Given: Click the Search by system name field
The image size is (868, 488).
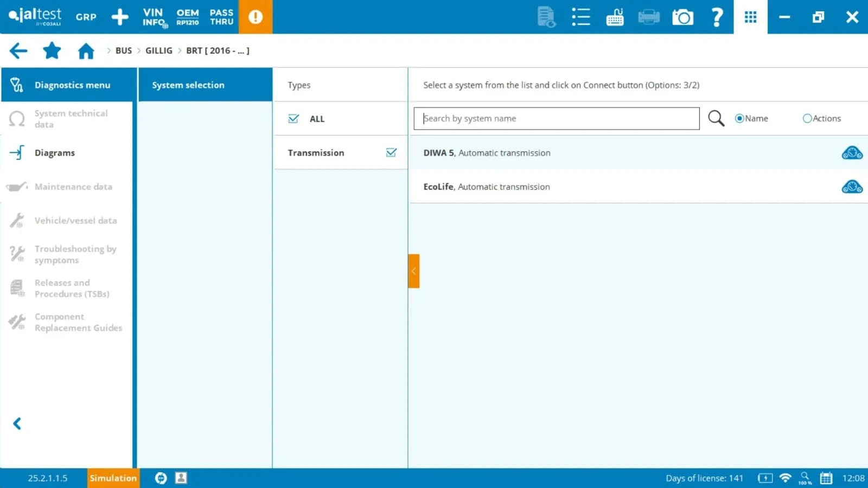Looking at the screenshot, I should click(557, 119).
